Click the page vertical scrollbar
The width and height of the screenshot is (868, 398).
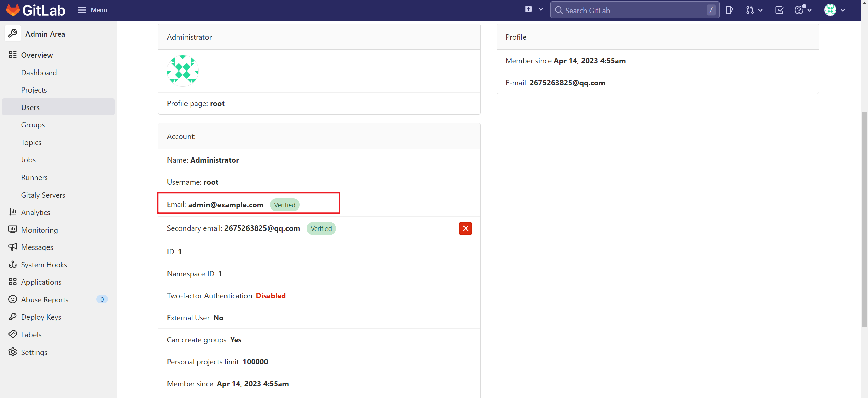[x=864, y=219]
